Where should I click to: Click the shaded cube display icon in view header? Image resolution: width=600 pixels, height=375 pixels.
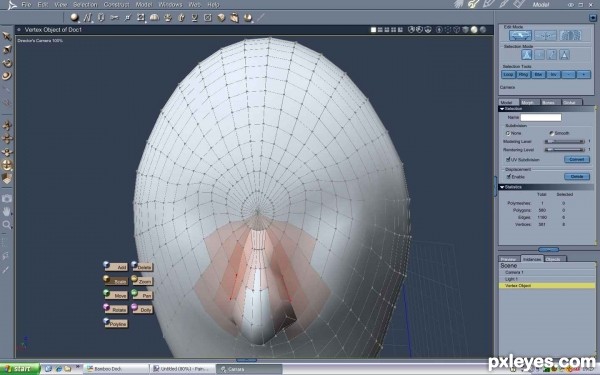[466, 29]
